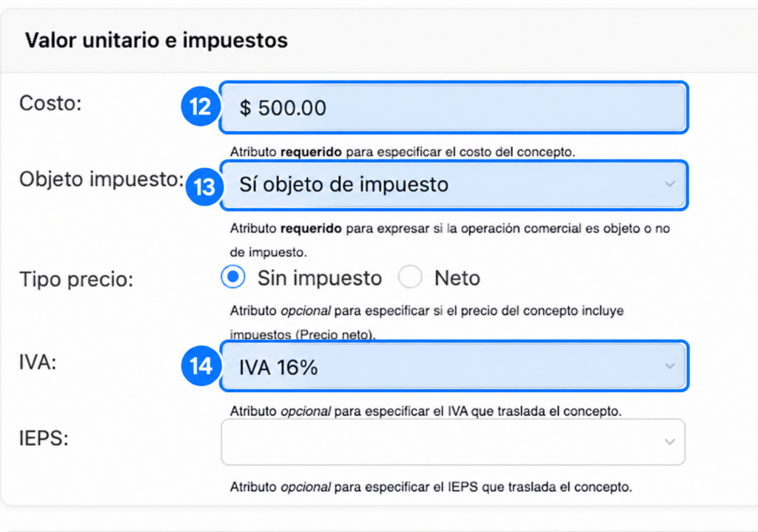Select the Sin impuesto radio button
Viewport: 758px width, 532px height.
233,277
